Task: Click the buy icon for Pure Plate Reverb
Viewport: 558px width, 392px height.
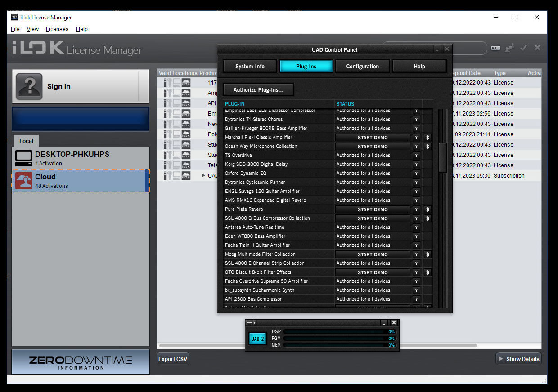Action: point(427,209)
